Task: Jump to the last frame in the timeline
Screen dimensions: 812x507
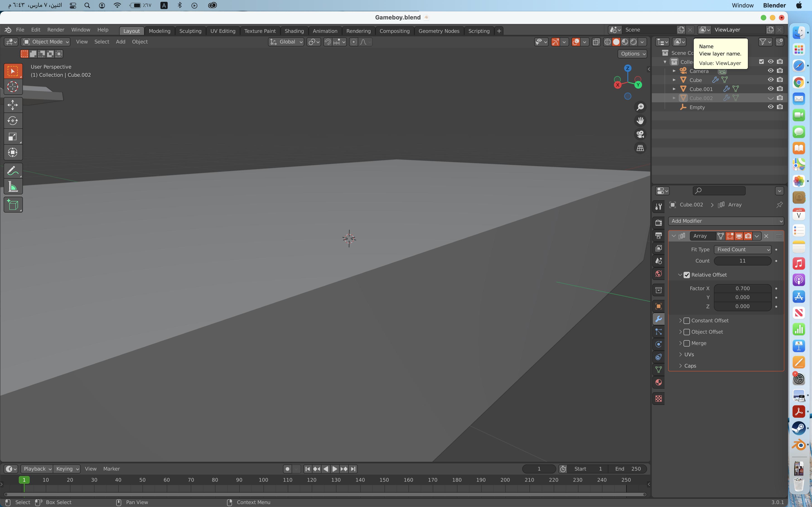Action: coord(353,469)
